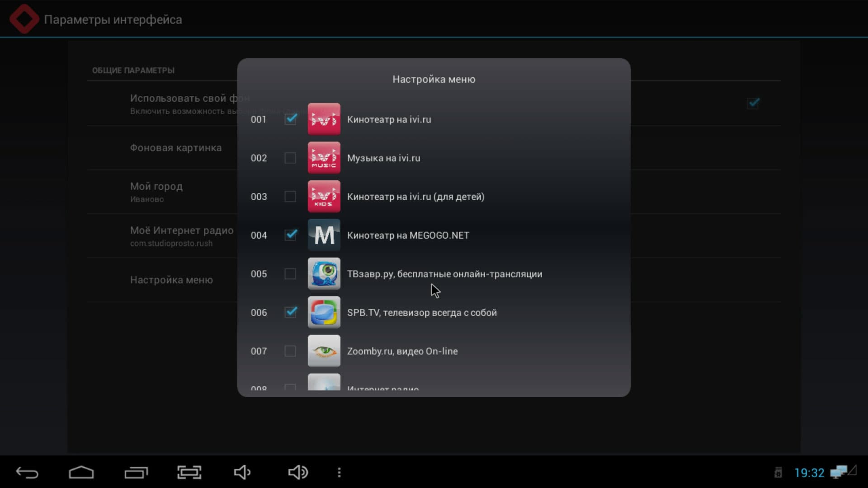Click the ivi Kids app icon
This screenshot has height=488, width=868.
tap(324, 197)
